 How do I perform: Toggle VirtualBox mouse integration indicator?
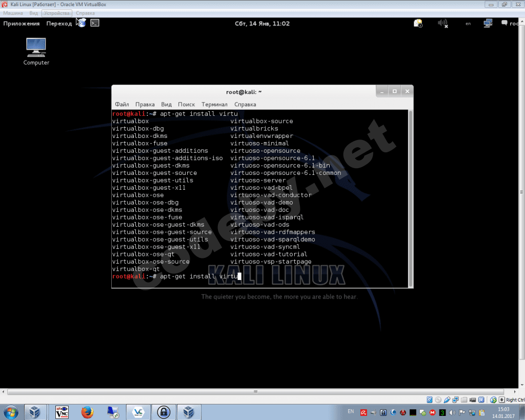click(x=493, y=400)
